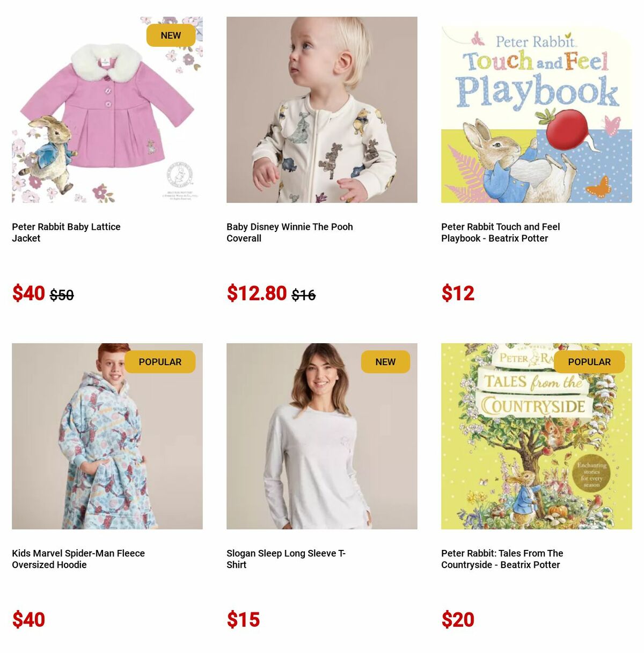Viewport: 644px width, 653px height.
Task: Open the Winnie The Pooh Coverall photo
Action: click(x=322, y=110)
